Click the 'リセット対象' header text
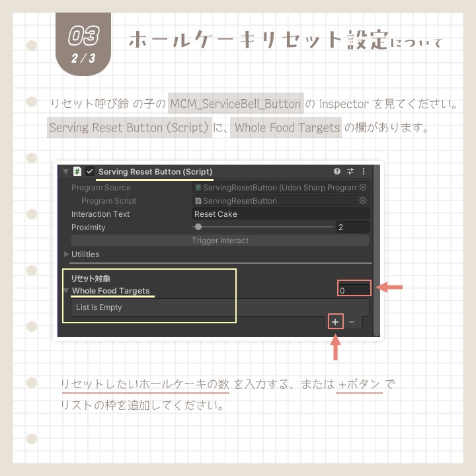This screenshot has height=476, width=476. [91, 278]
